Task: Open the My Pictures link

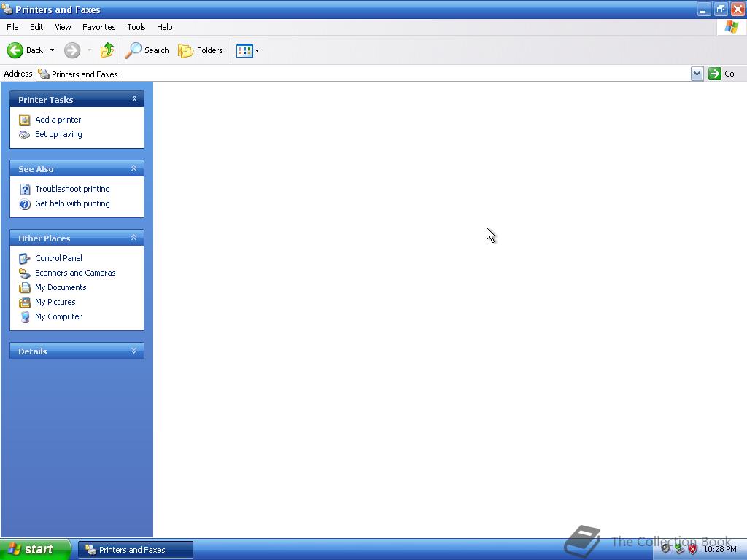Action: [55, 302]
